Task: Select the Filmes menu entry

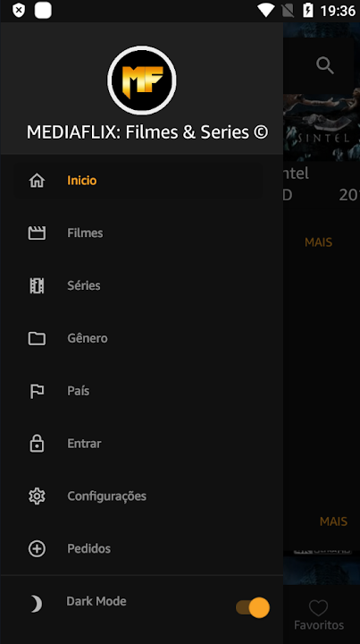Action: click(141, 233)
